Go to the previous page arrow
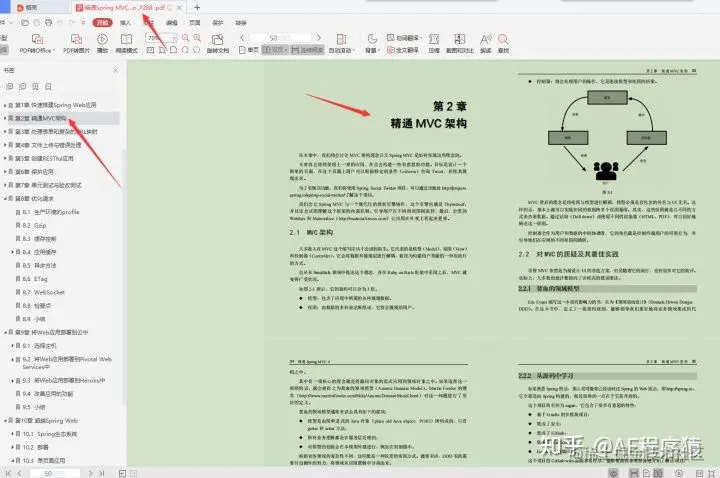Screen dimensions: 720x478 click(242, 38)
